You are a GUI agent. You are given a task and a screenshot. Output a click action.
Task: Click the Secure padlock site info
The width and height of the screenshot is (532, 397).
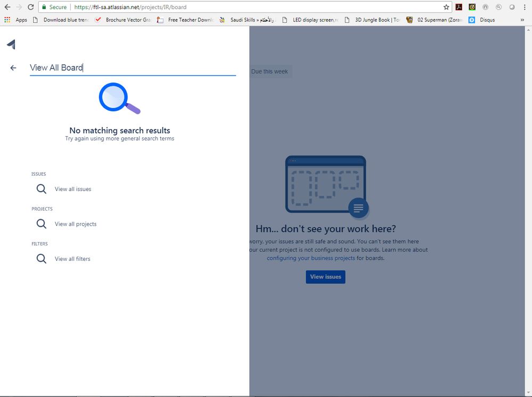tap(54, 7)
